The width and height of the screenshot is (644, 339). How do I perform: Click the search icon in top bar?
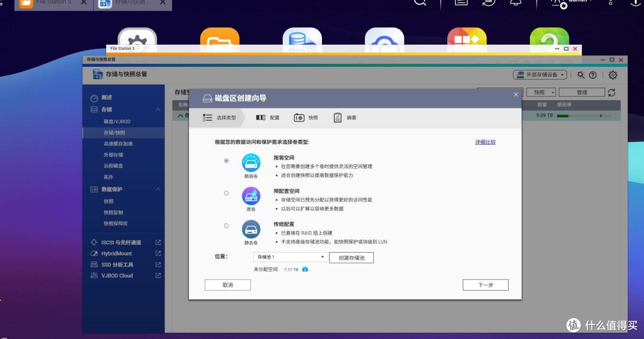pos(420,2)
